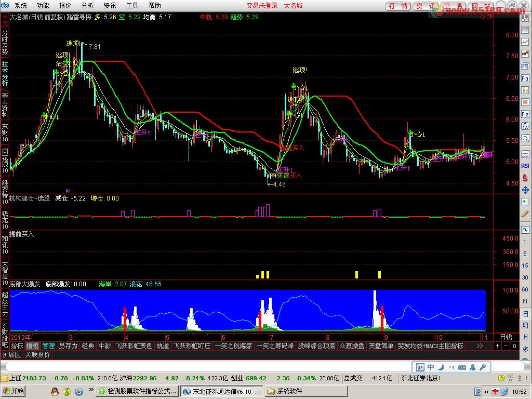Select the 分时走势 side tab

tap(5, 42)
